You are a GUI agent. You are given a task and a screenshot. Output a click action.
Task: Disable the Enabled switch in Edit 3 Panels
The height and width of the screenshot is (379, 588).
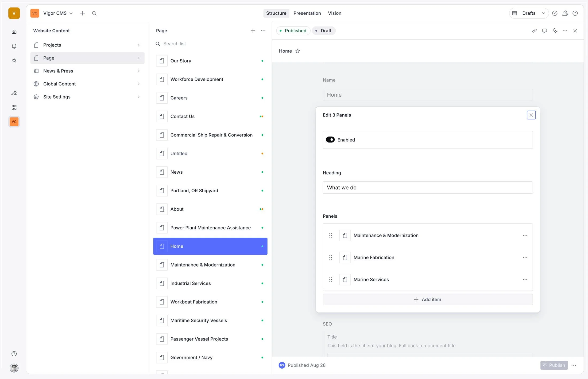[x=330, y=139]
